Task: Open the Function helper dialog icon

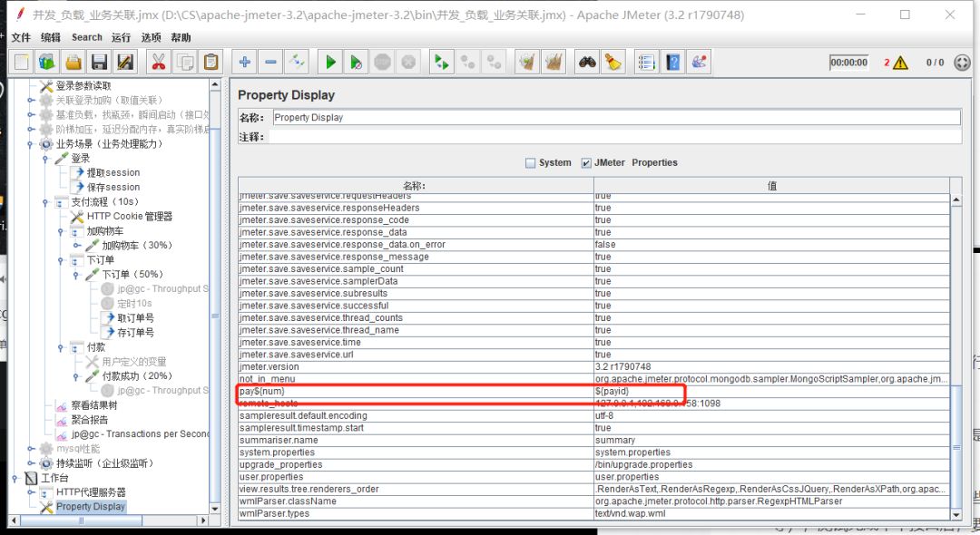Action: pos(647,62)
